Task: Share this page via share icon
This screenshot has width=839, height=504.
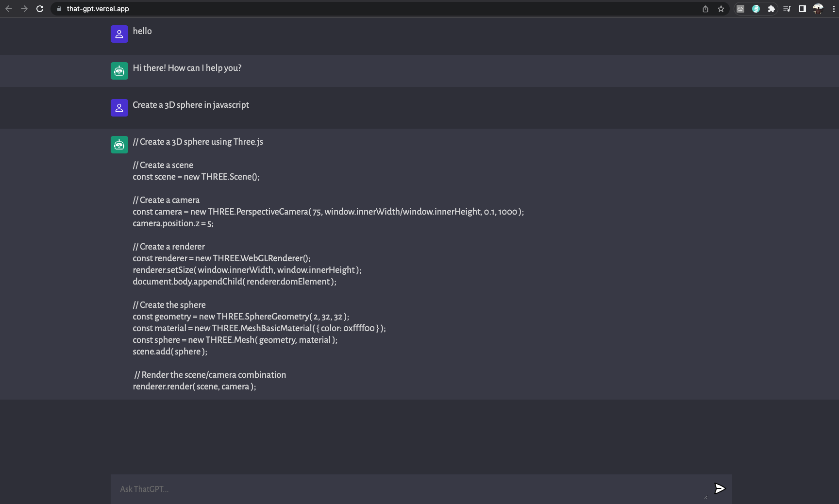Action: pyautogui.click(x=705, y=9)
